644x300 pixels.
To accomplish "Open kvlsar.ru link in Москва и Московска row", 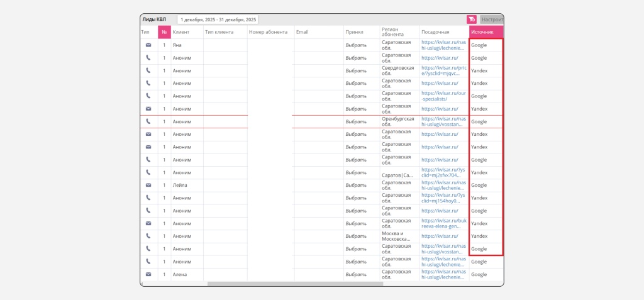I will coord(440,236).
